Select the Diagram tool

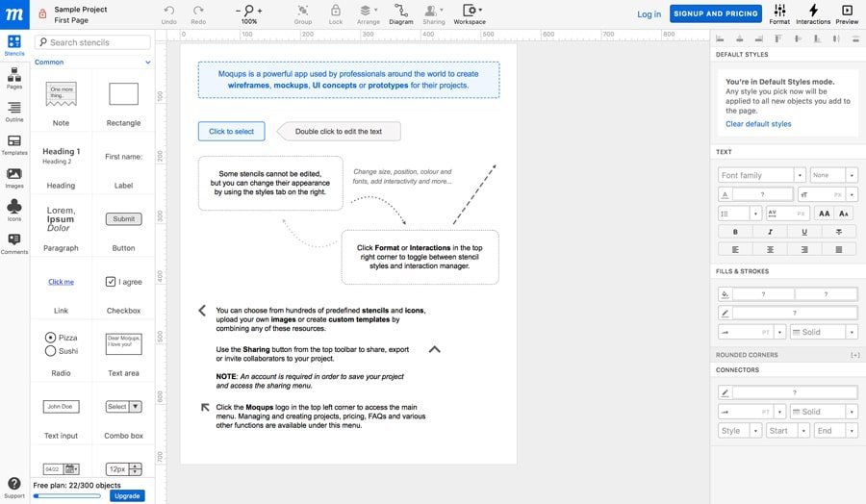(x=401, y=14)
